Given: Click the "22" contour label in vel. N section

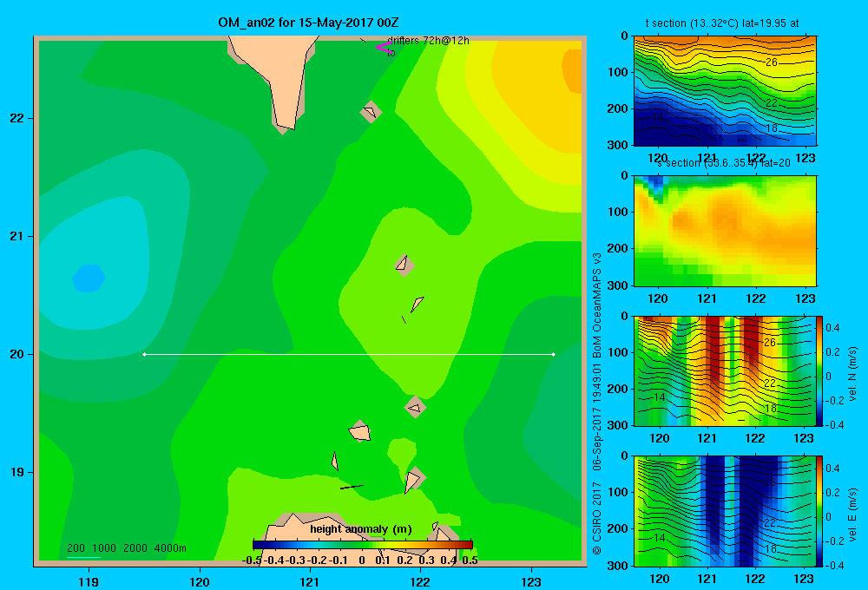Looking at the screenshot, I should [x=770, y=383].
